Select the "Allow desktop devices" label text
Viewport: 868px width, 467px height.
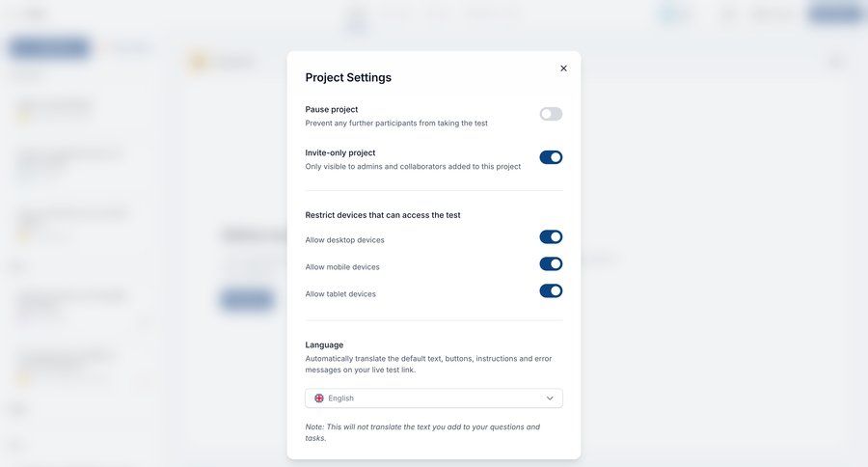344,240
